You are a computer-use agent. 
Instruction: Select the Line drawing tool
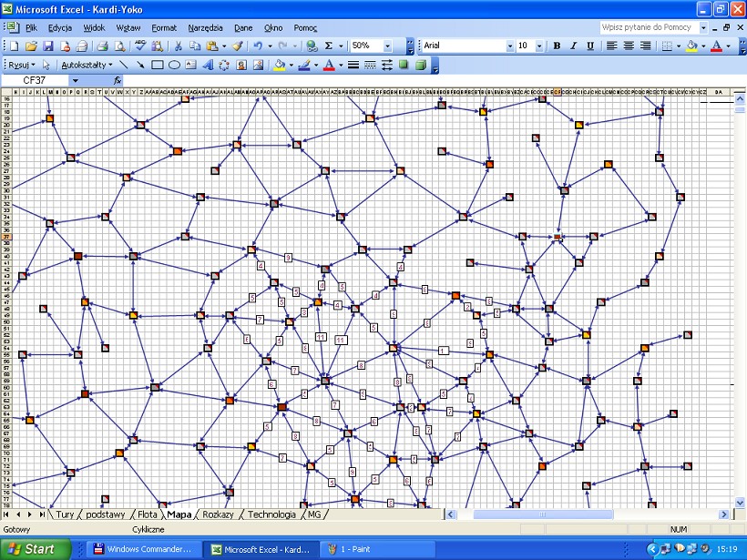coord(123,65)
